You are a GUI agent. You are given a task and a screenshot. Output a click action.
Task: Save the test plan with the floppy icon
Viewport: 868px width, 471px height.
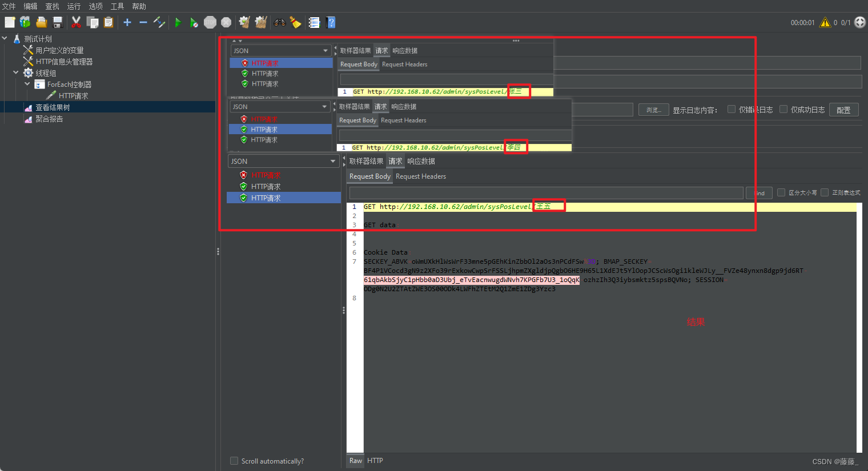click(58, 22)
